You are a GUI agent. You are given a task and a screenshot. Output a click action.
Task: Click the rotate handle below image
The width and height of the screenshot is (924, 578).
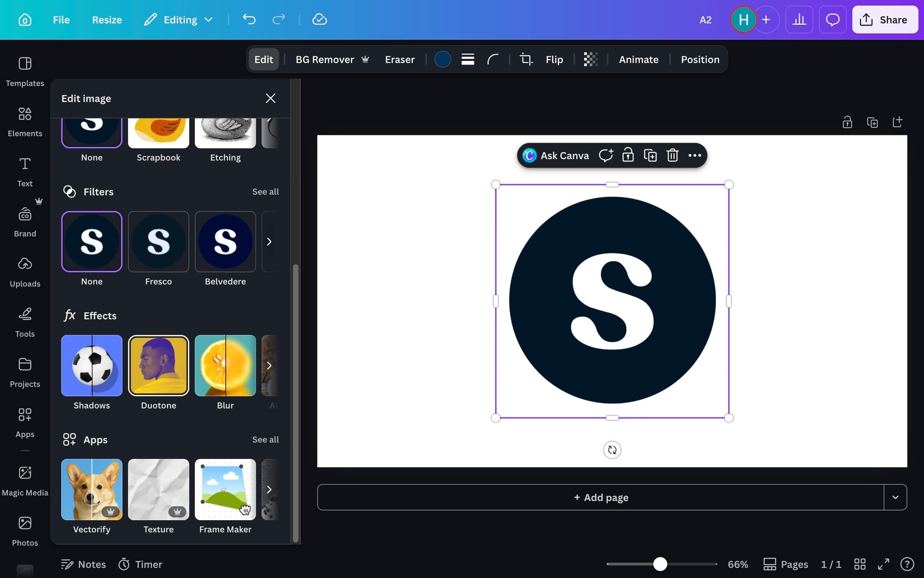pos(612,450)
